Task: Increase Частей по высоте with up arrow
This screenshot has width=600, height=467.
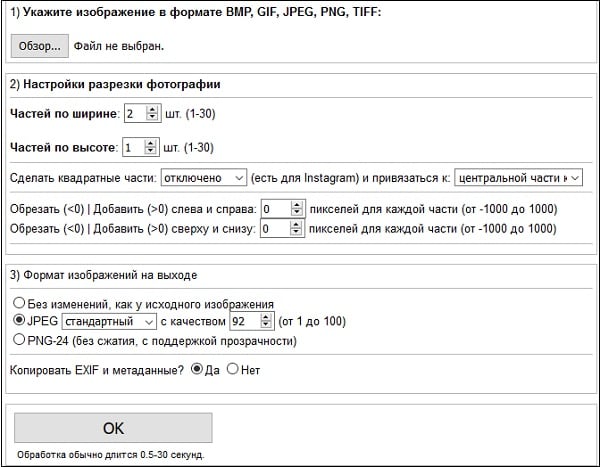Action: click(x=151, y=143)
